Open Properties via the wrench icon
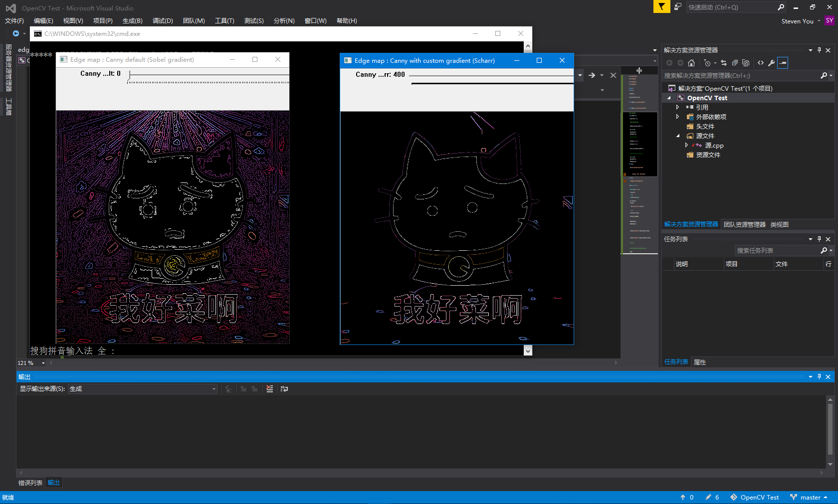 tap(771, 63)
